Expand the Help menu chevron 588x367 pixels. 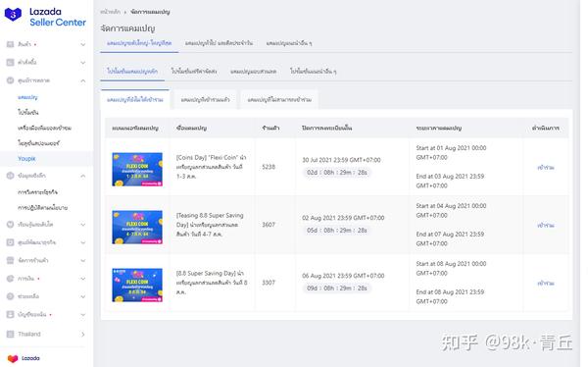point(83,296)
